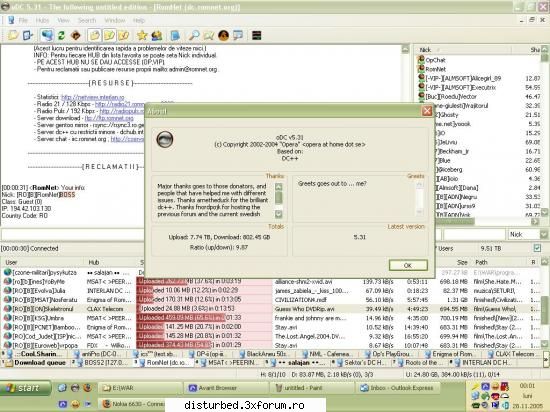
Task: Click the green map icon beside the magnifier
Action: tap(208, 35)
